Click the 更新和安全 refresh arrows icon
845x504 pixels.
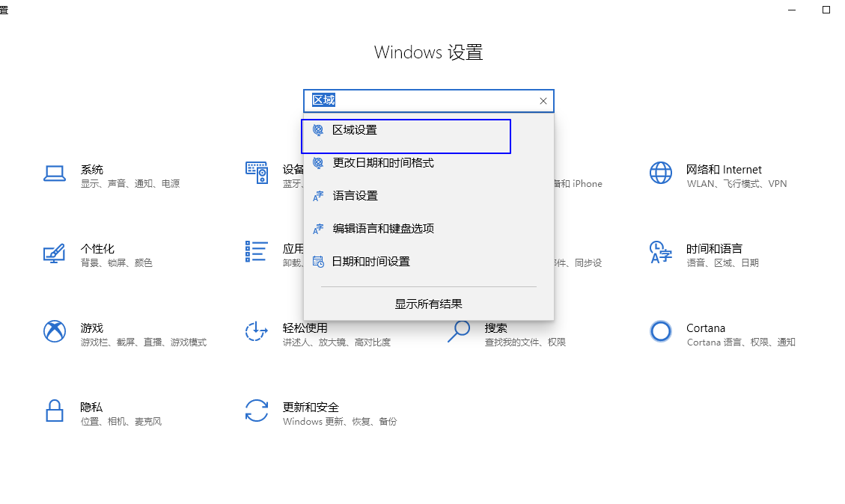(x=257, y=411)
